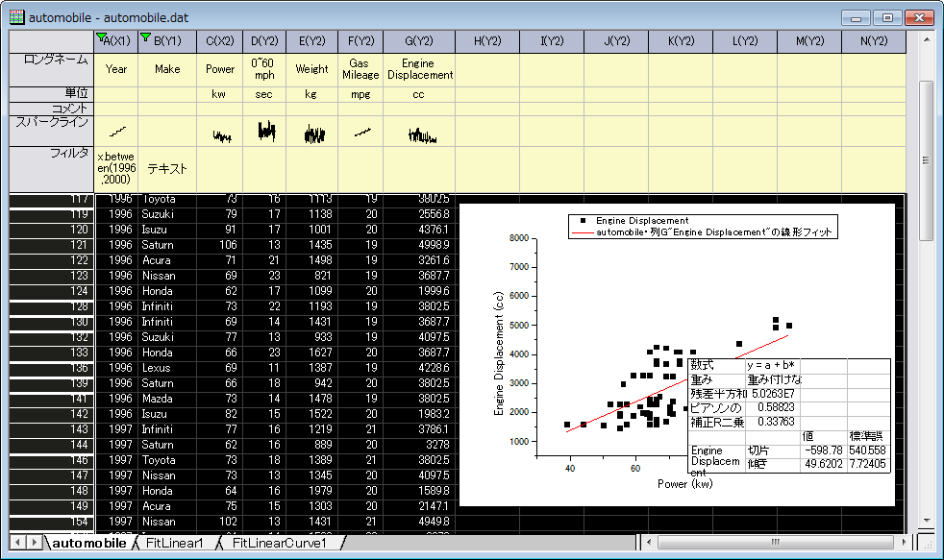Click the horizontal scrollbar thumb
The width and height of the screenshot is (944, 560).
point(776,542)
